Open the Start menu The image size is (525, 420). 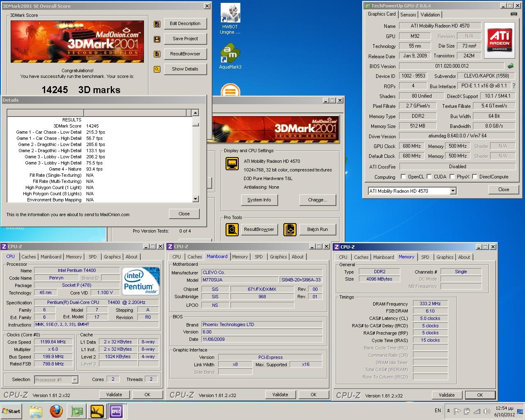[11, 411]
